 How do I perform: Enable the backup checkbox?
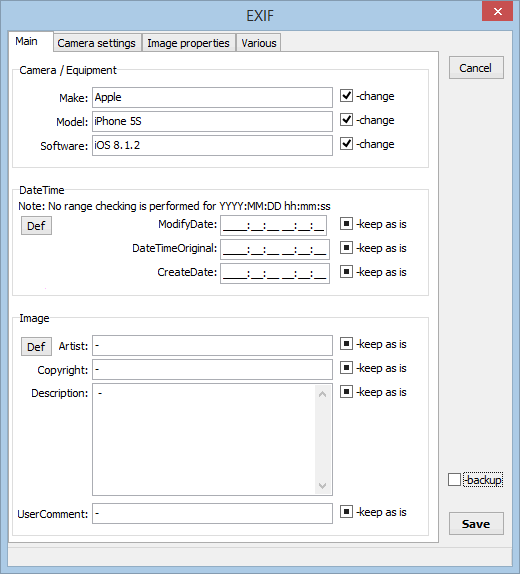tap(454, 480)
